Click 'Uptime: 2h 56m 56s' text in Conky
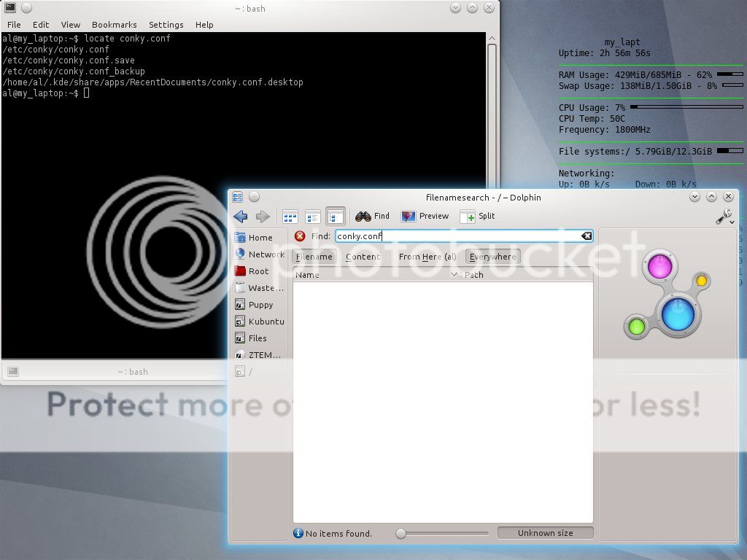This screenshot has width=747, height=560. point(605,53)
